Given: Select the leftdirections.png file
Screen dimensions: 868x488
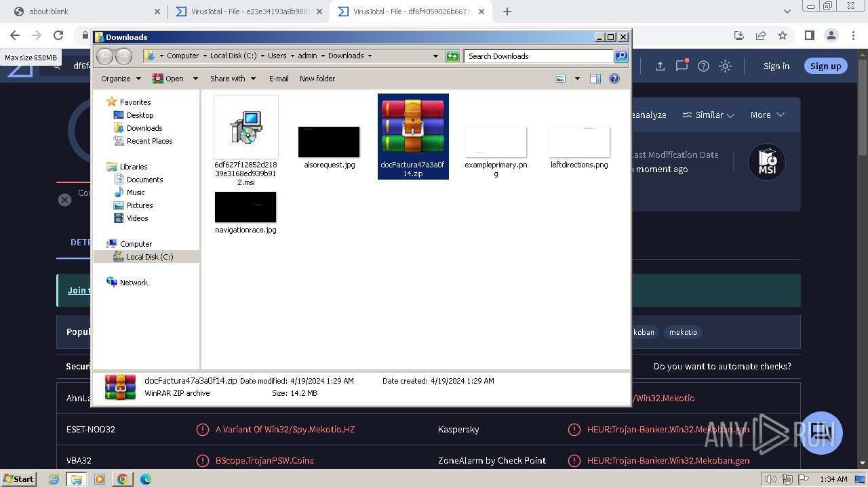Looking at the screenshot, I should 579,147.
